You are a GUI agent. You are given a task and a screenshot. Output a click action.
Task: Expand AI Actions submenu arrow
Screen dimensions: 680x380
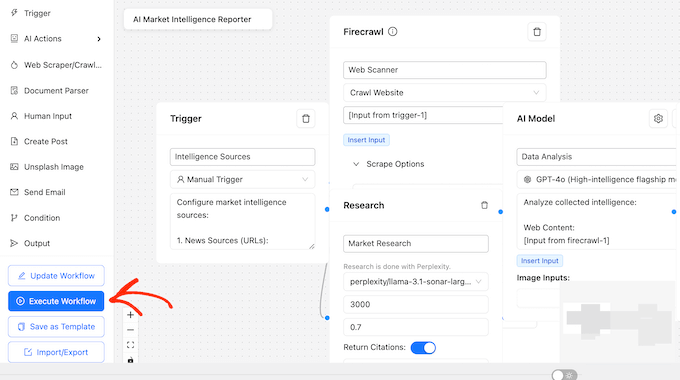(x=99, y=39)
